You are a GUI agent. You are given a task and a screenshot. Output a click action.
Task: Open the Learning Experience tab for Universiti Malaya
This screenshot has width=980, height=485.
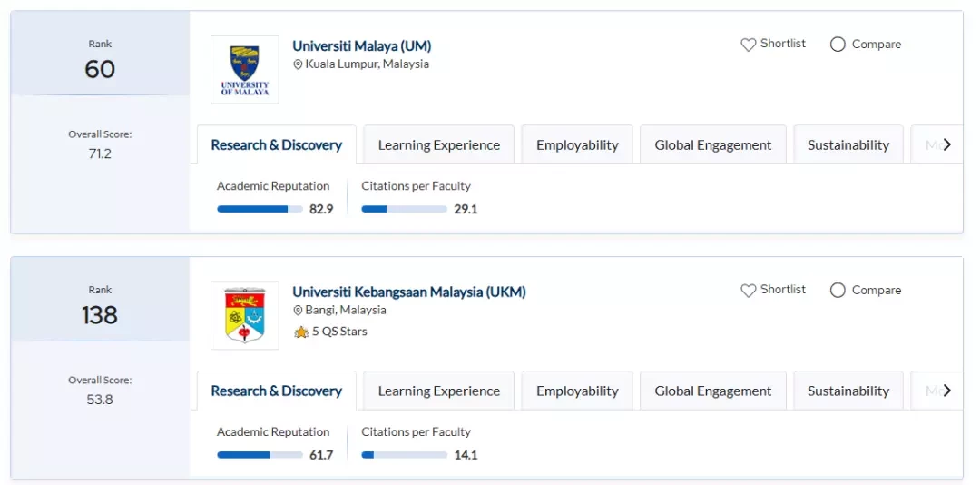439,144
